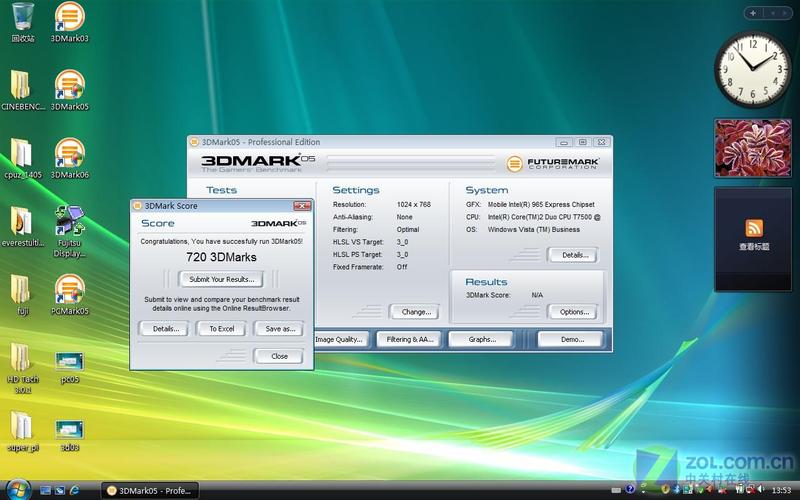Click the GFX Mobile Intel 965 Express Chipset text

541,205
